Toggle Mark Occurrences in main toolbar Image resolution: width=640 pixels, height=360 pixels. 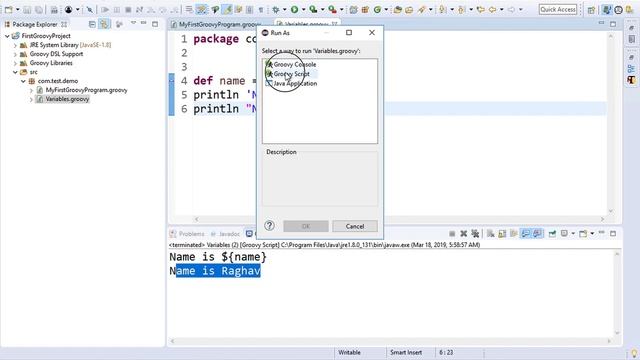tap(227, 9)
